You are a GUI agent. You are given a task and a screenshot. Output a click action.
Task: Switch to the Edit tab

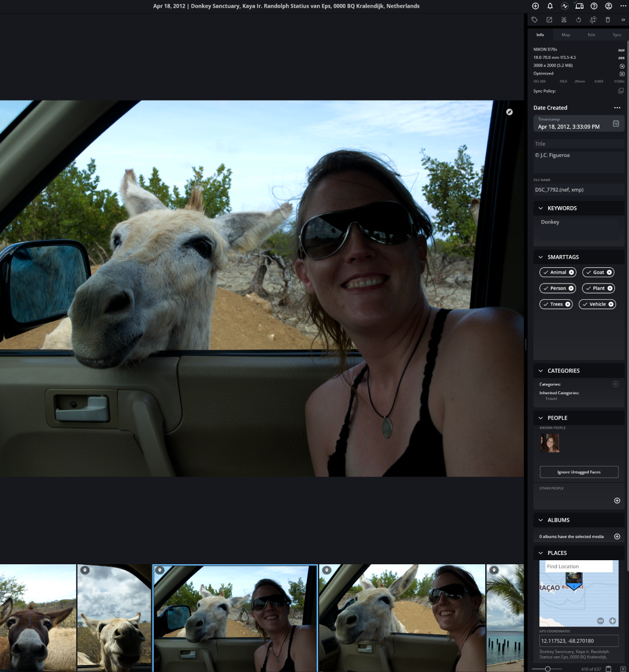pyautogui.click(x=591, y=35)
